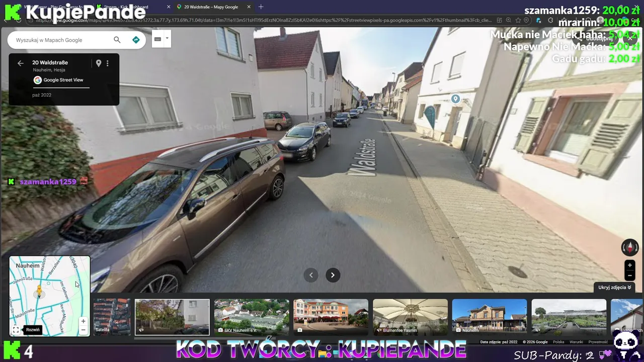
Task: Go back using the arrow by 20 Waldstraße
Action: click(x=21, y=63)
